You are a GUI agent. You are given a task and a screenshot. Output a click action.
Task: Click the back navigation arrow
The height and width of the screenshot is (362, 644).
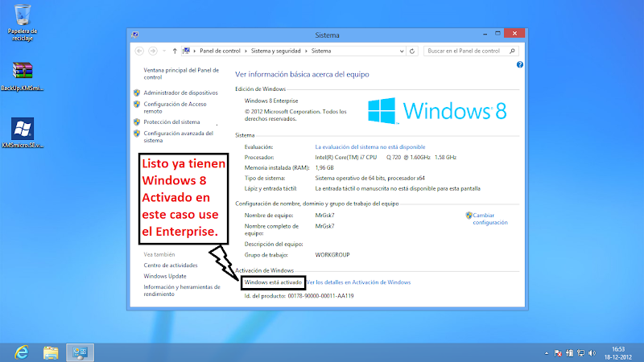pos(139,51)
